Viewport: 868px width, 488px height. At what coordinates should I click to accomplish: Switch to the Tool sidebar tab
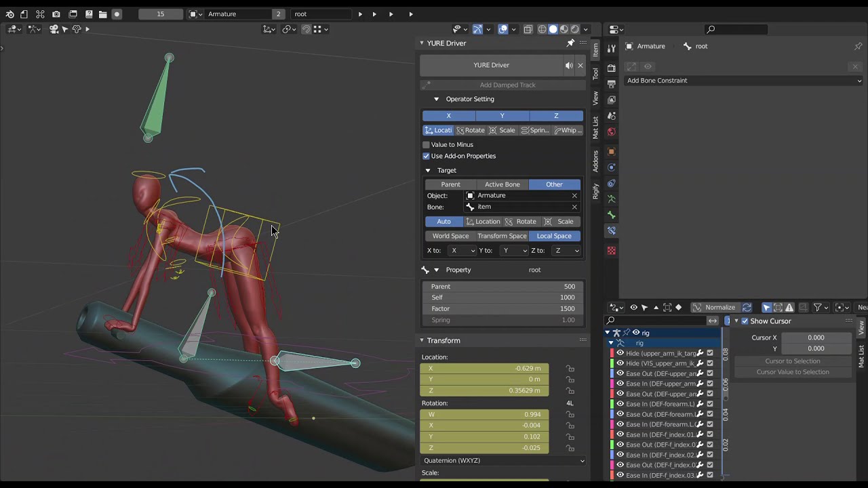coord(595,73)
